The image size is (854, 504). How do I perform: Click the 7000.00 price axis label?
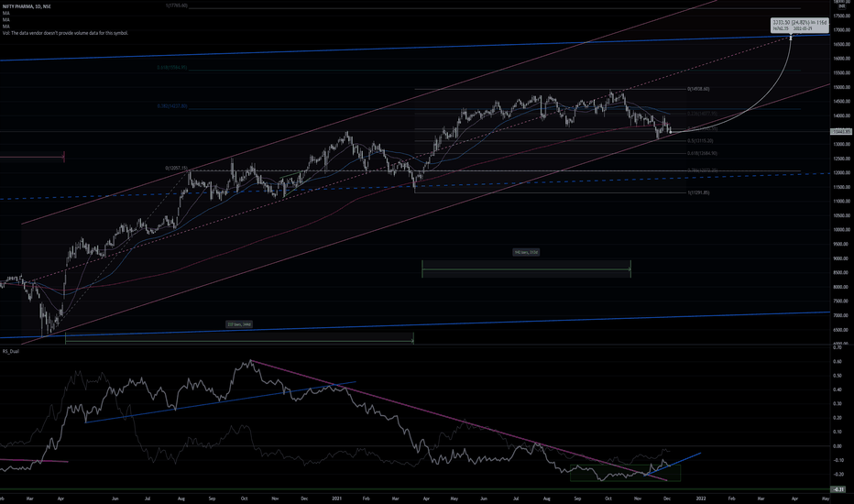click(x=841, y=315)
